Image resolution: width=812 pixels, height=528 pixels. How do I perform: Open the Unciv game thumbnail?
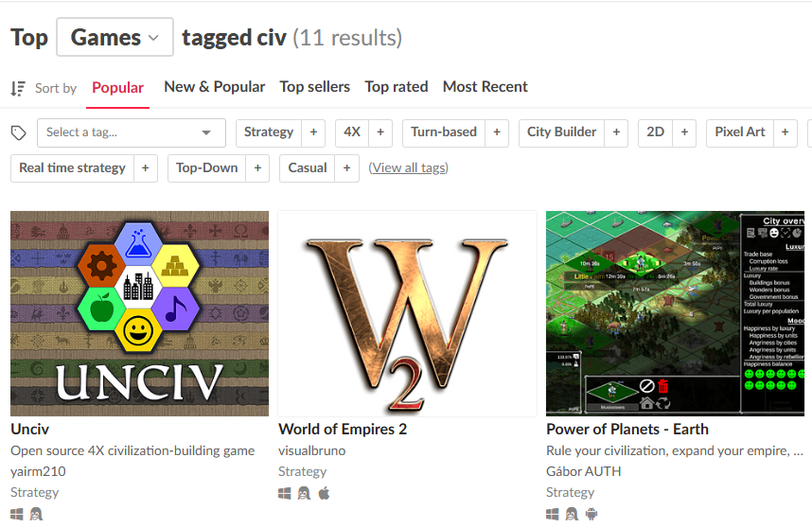coord(140,313)
